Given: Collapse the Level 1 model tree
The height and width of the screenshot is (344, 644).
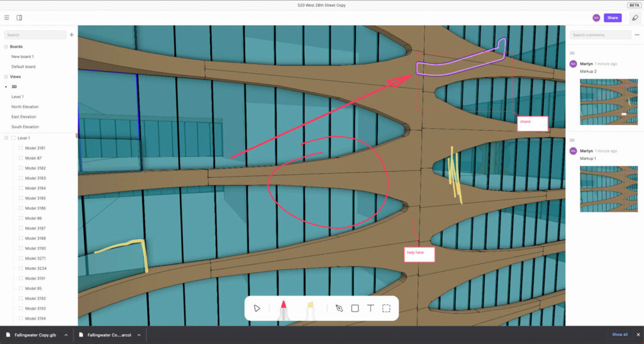Looking at the screenshot, I should point(6,138).
